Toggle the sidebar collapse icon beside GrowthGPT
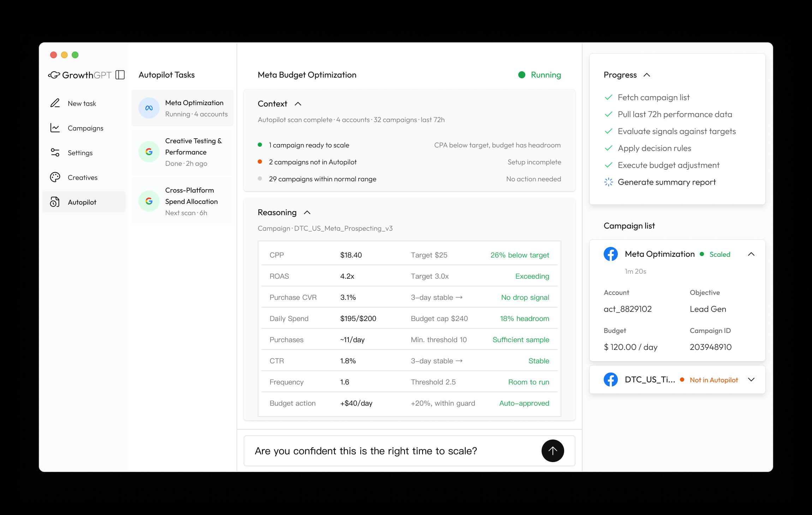 pos(120,75)
